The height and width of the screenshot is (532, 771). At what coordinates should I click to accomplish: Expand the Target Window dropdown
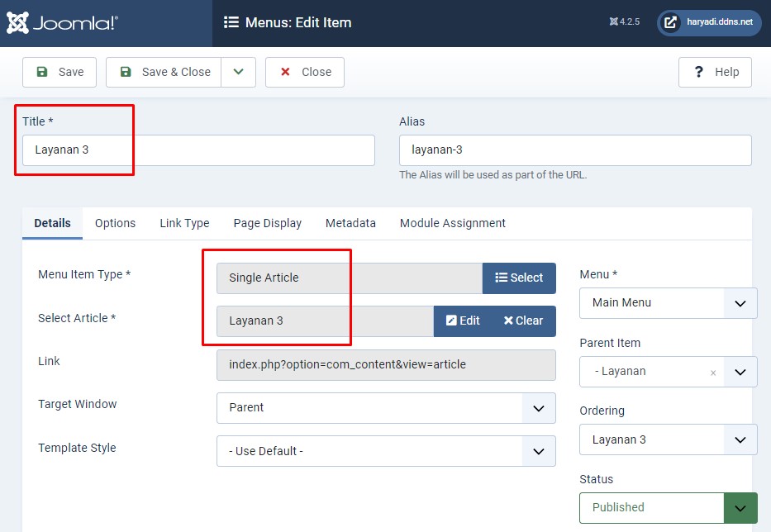coord(538,408)
